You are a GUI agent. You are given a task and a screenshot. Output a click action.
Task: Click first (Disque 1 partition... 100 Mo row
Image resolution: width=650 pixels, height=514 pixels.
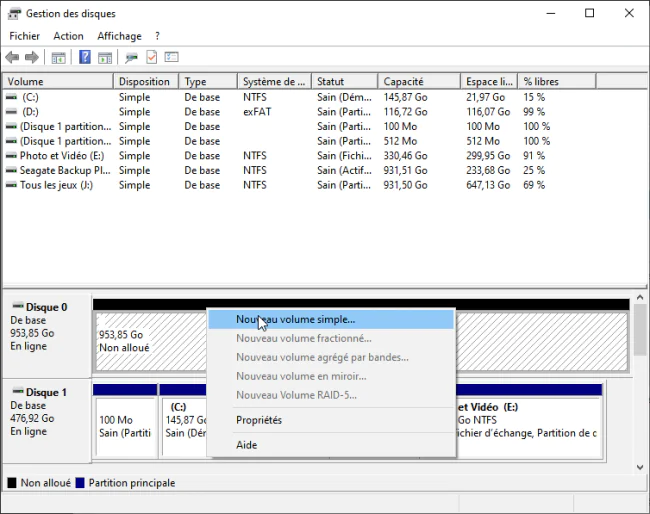[x=278, y=126]
